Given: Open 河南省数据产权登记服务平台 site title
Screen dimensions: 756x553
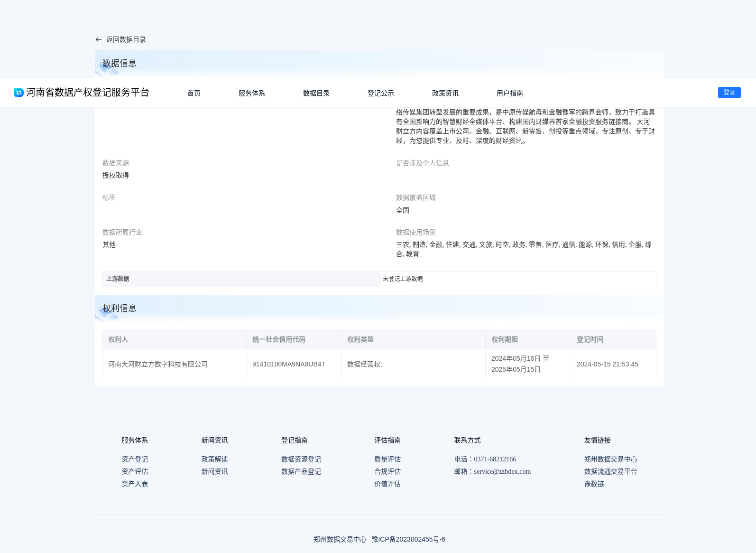Looking at the screenshot, I should (88, 93).
